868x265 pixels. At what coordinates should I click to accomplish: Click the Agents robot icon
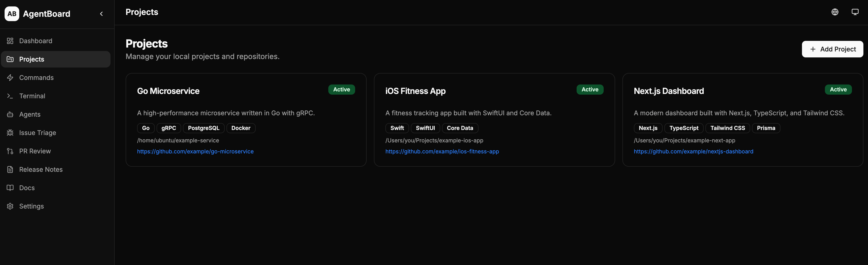pos(10,114)
